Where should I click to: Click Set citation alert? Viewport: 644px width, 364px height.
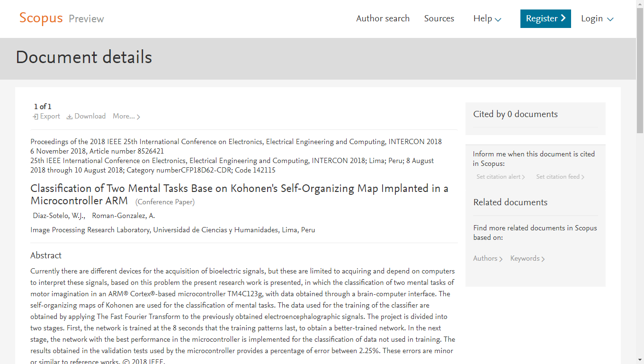pyautogui.click(x=501, y=177)
